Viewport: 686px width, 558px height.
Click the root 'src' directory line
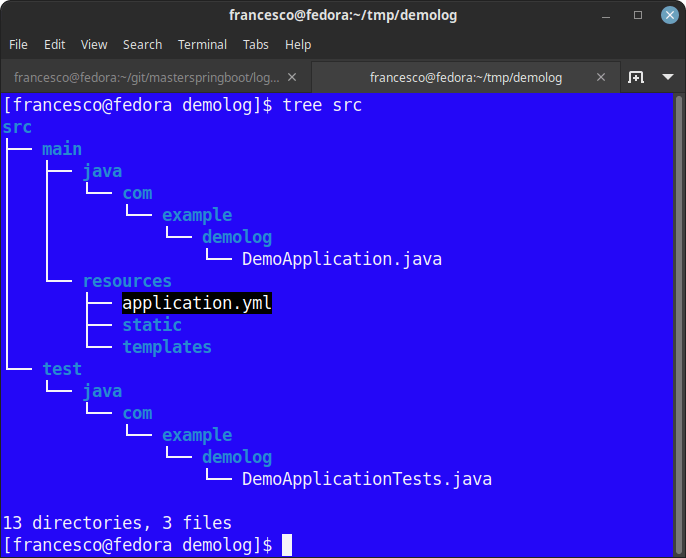click(17, 127)
